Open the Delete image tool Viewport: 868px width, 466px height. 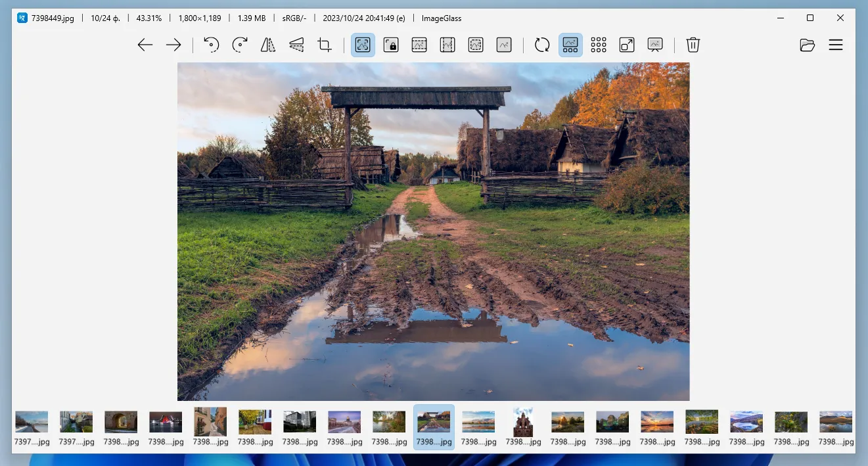693,45
